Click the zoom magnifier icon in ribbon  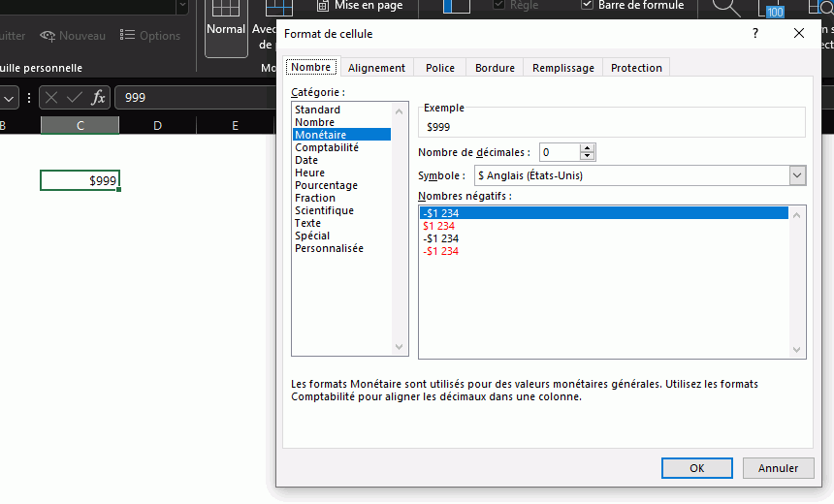725,8
